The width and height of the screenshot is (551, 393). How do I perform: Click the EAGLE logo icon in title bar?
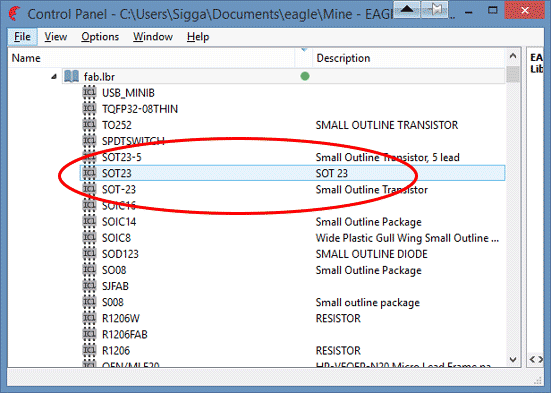15,14
